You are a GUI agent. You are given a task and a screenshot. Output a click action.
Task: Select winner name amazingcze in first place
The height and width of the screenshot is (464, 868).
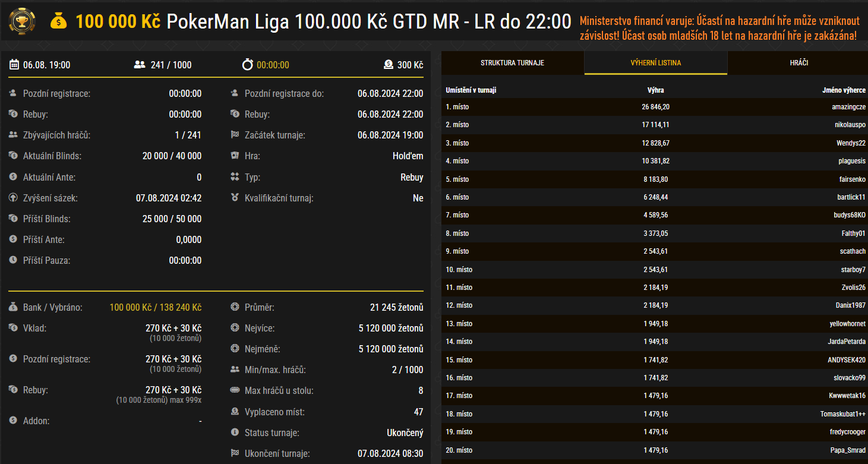coord(848,107)
